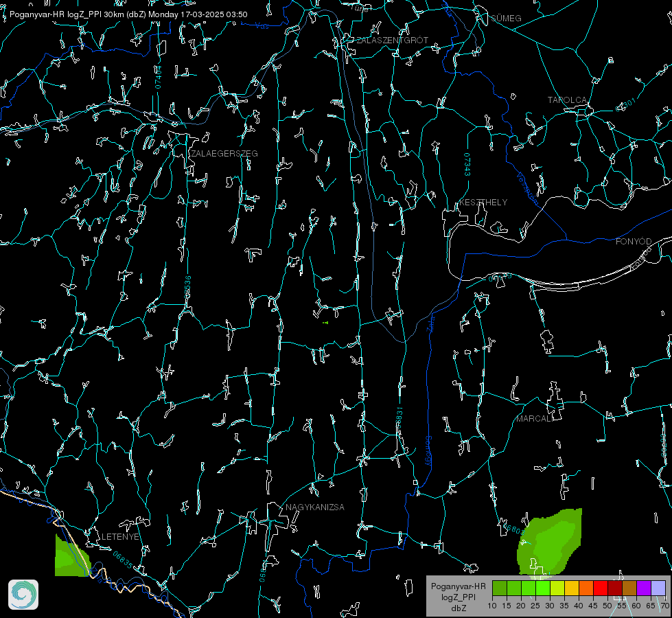Click the 40–45 dBZ orange legend swatch
Screen dimensions: 672x618
[x=586, y=588]
